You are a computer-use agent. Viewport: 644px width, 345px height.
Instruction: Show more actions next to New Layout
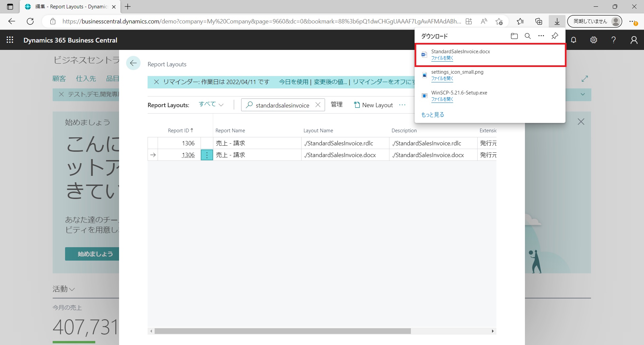tap(402, 105)
